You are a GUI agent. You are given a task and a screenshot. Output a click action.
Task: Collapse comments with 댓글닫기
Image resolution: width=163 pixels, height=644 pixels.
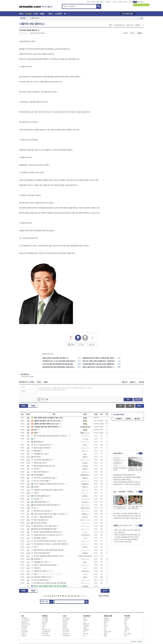(x=133, y=382)
